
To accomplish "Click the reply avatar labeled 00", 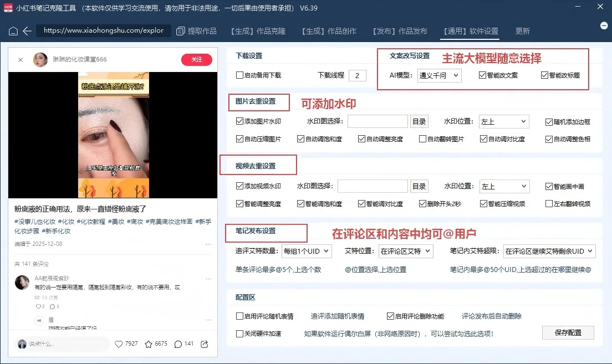I will pyautogui.click(x=39, y=320).
